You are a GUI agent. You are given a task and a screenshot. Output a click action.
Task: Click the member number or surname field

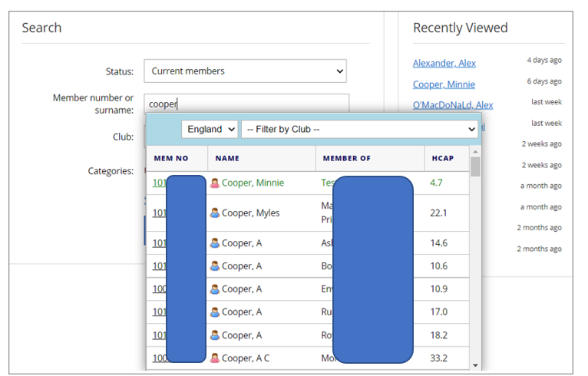[246, 104]
